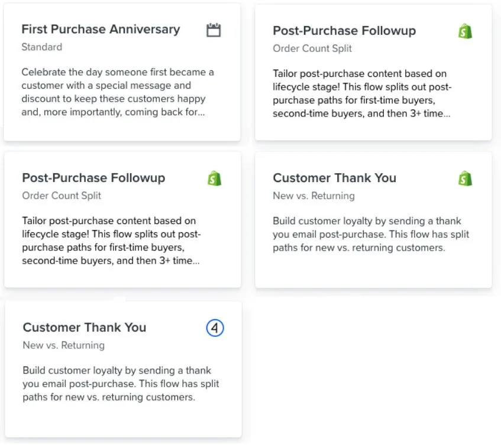
Task: Select 'Build customer loyalty' text on Shopify-icon card
Action: 370,234
